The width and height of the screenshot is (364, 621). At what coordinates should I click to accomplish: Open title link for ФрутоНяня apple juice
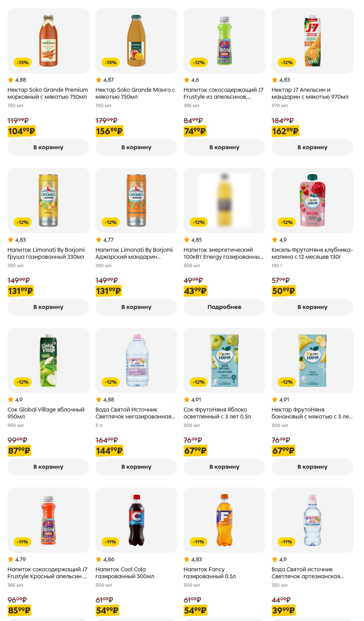click(217, 413)
